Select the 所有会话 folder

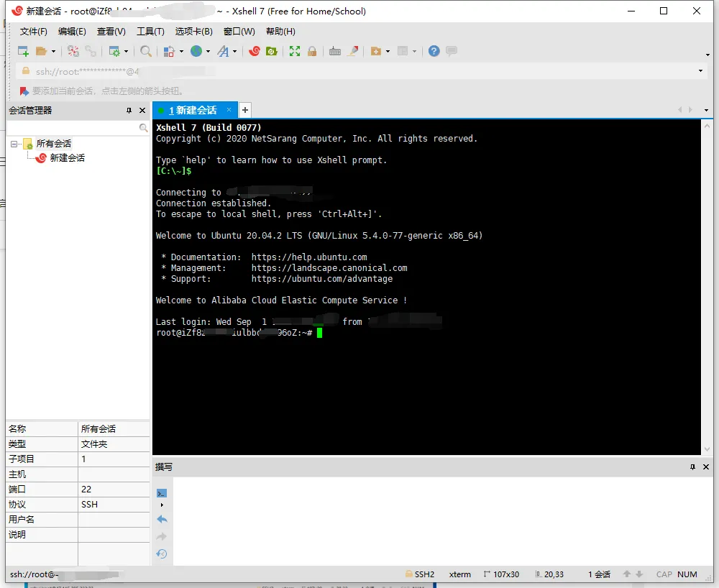tap(54, 144)
